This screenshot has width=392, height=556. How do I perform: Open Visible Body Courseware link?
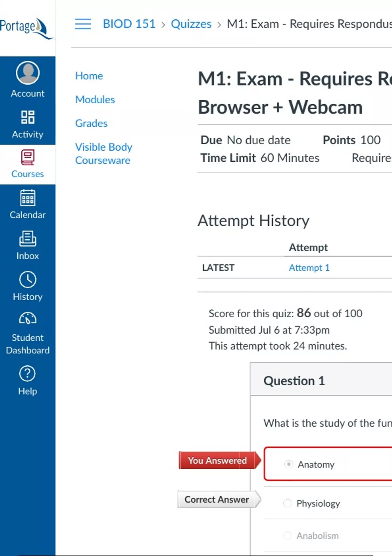104,154
